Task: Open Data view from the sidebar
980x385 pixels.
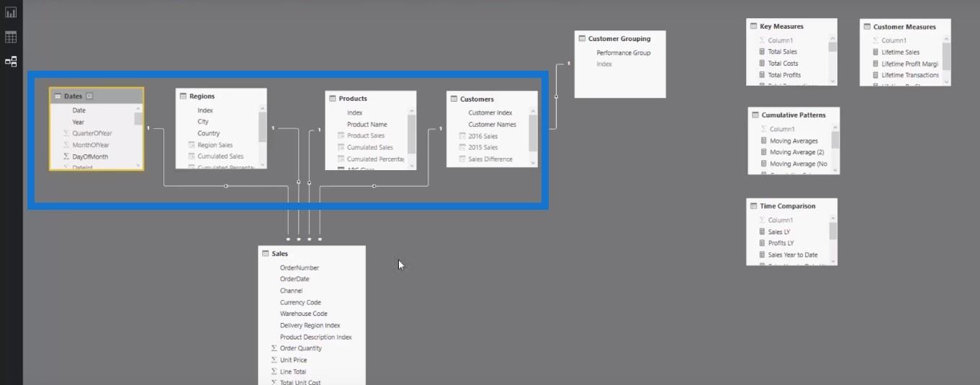Action: (11, 37)
